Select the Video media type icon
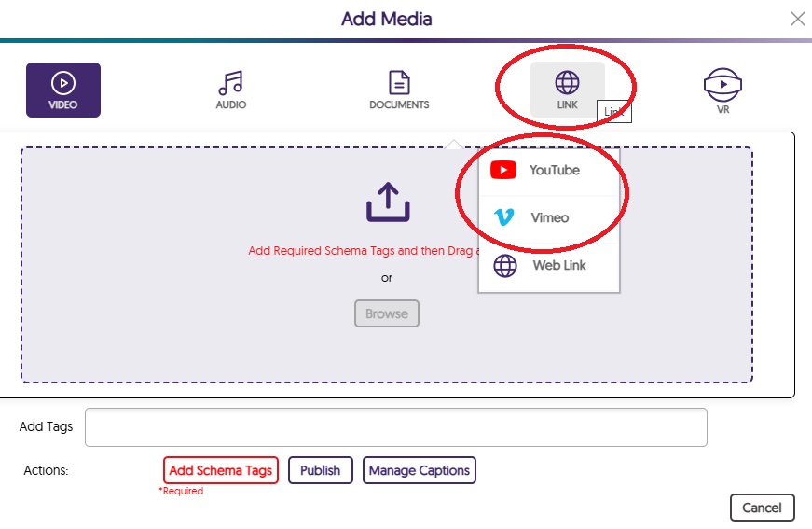The image size is (812, 529). pyautogui.click(x=62, y=84)
